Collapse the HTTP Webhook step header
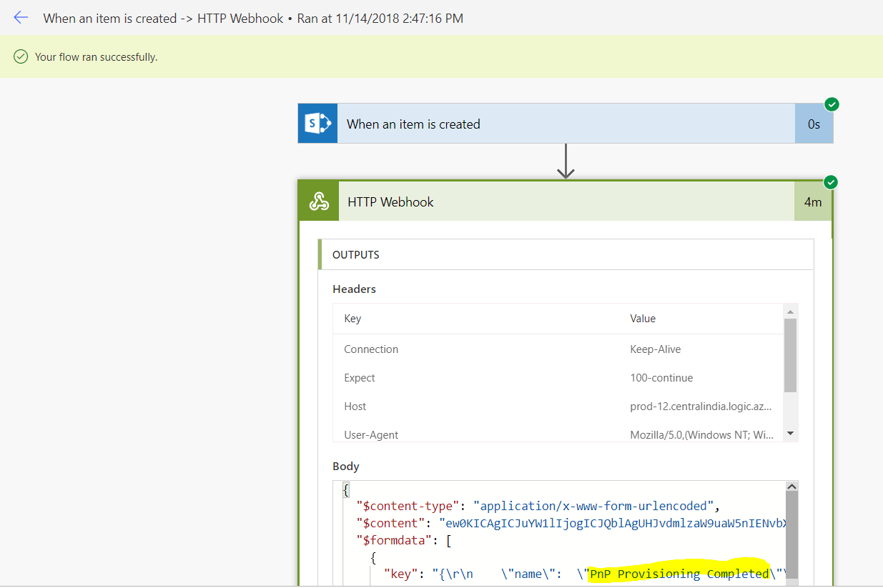The image size is (883, 588). 566,202
